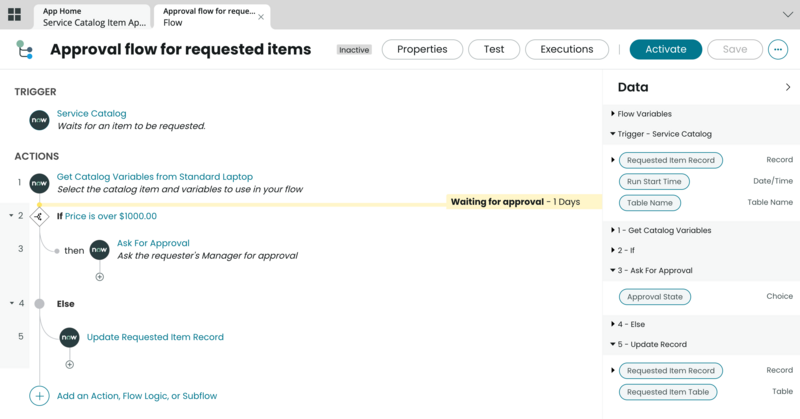
Task: Open Ask For Approval action
Action: [153, 243]
